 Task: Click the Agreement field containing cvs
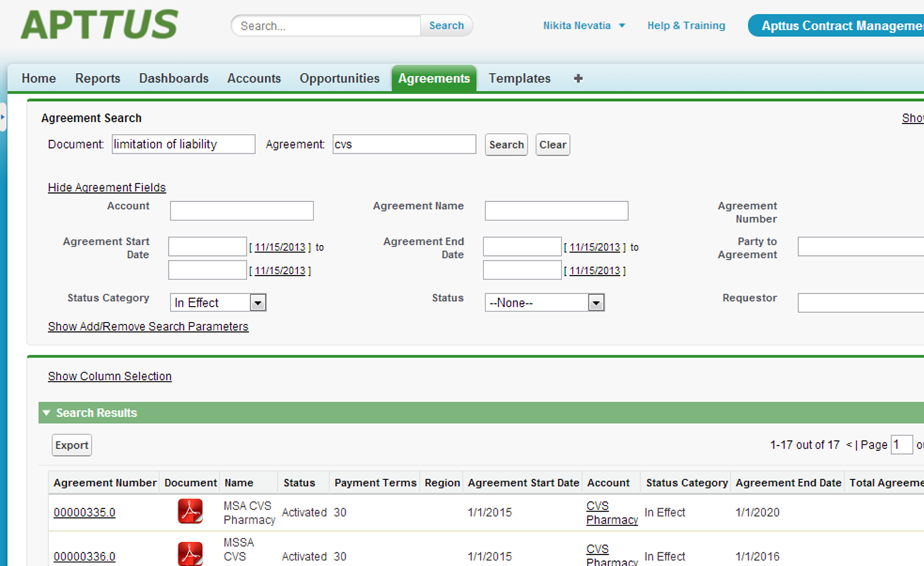pyautogui.click(x=404, y=144)
